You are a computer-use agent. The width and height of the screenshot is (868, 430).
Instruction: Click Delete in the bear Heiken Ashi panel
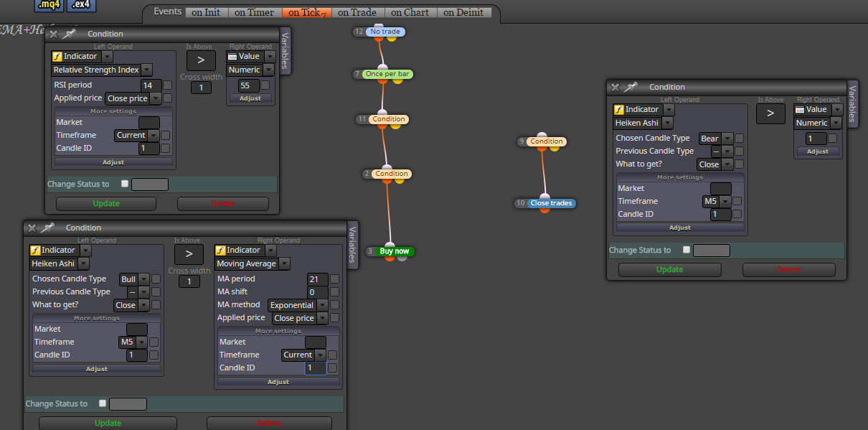pyautogui.click(x=789, y=270)
